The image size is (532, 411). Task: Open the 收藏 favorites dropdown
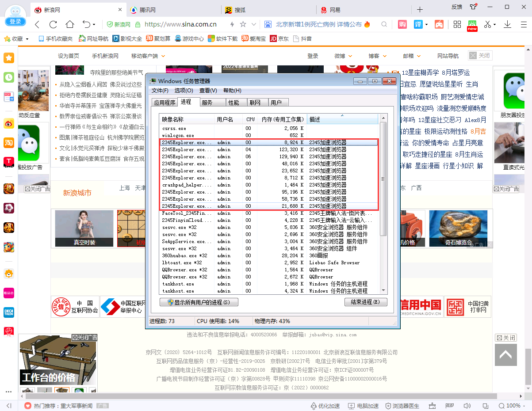click(16, 39)
